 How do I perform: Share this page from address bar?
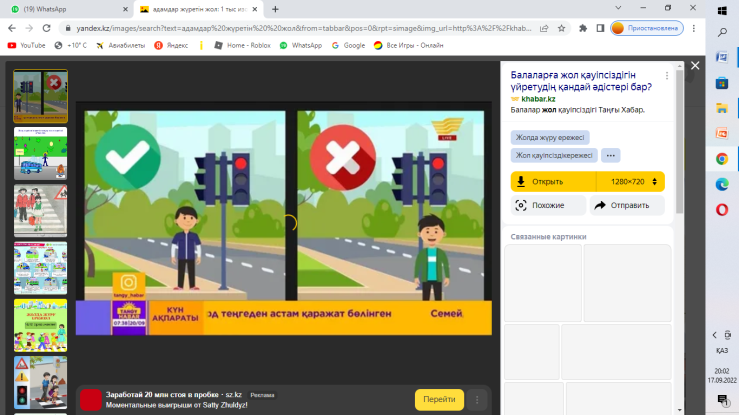coord(544,28)
